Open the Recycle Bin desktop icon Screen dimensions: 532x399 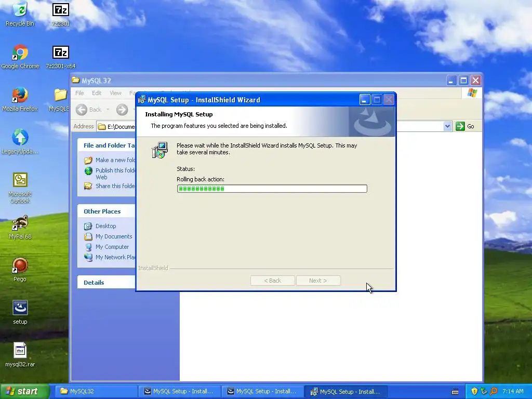pos(20,14)
